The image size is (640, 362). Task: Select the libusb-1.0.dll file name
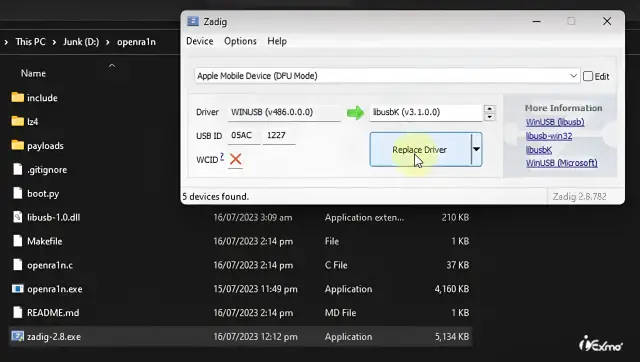point(53,218)
